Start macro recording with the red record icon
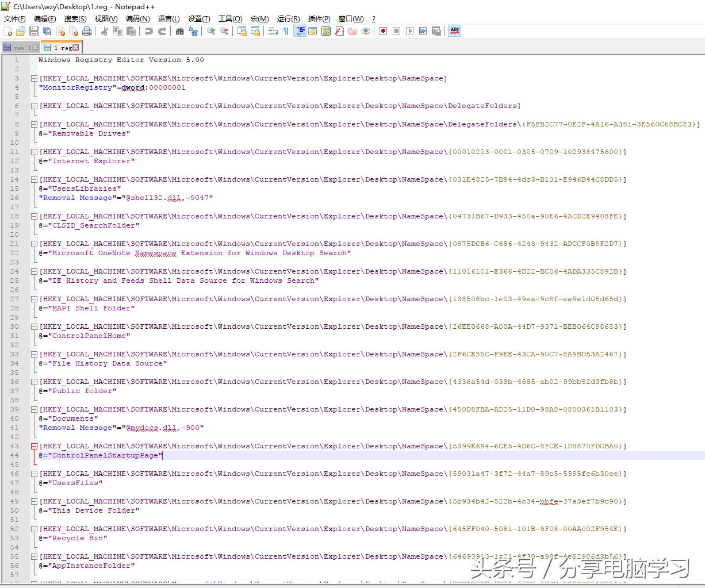The width and height of the screenshot is (705, 588). [383, 30]
